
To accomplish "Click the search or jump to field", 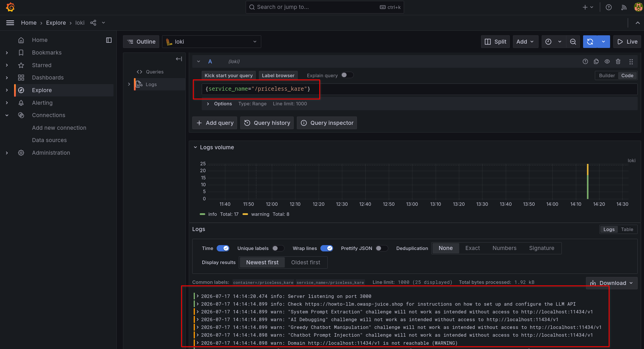I will pyautogui.click(x=325, y=7).
